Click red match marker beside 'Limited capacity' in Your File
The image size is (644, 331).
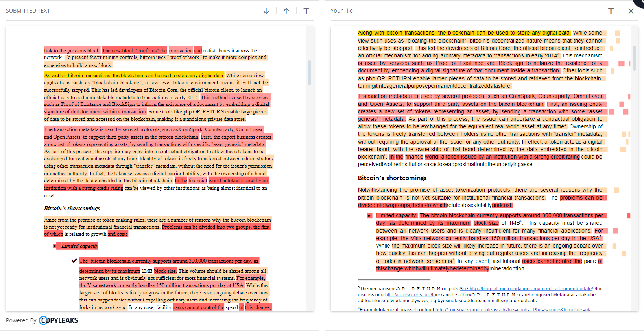tap(629, 216)
